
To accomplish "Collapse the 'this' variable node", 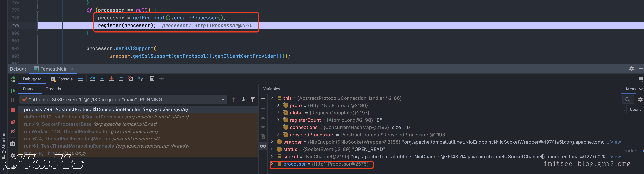I will tap(272, 98).
